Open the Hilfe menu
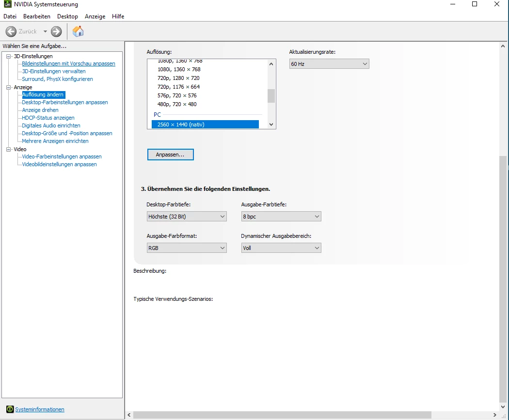509x420 pixels. pos(118,16)
